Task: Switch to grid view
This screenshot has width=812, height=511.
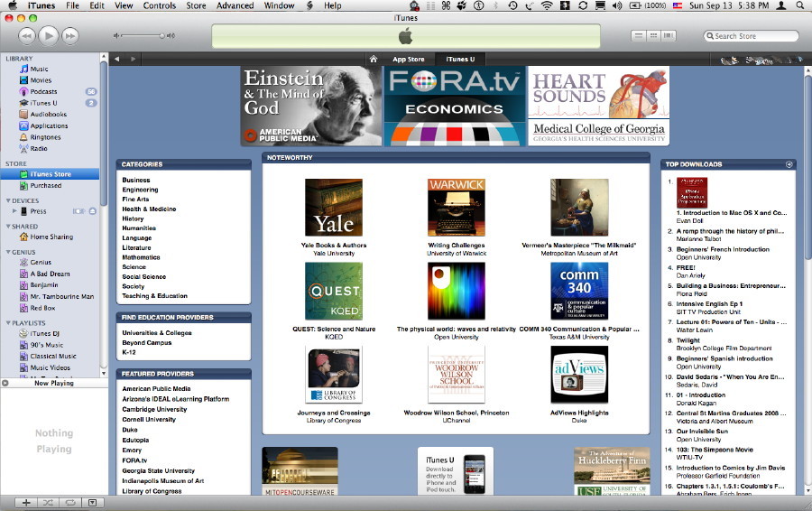Action: tap(653, 36)
